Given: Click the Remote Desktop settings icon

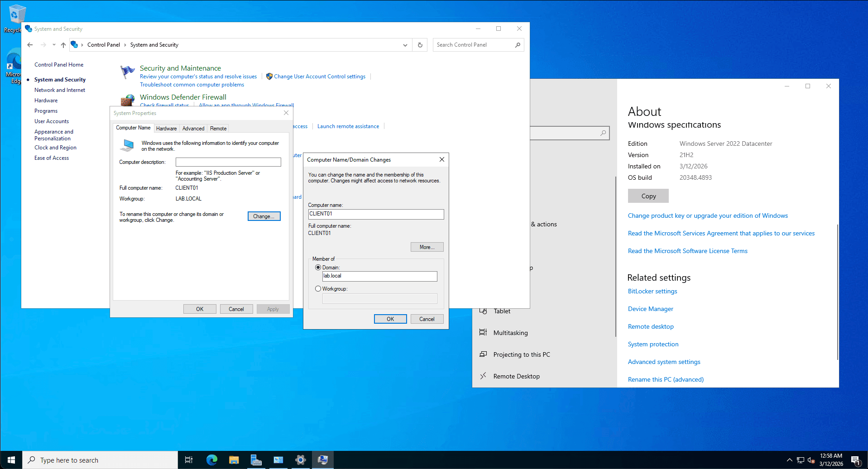Looking at the screenshot, I should (483, 376).
